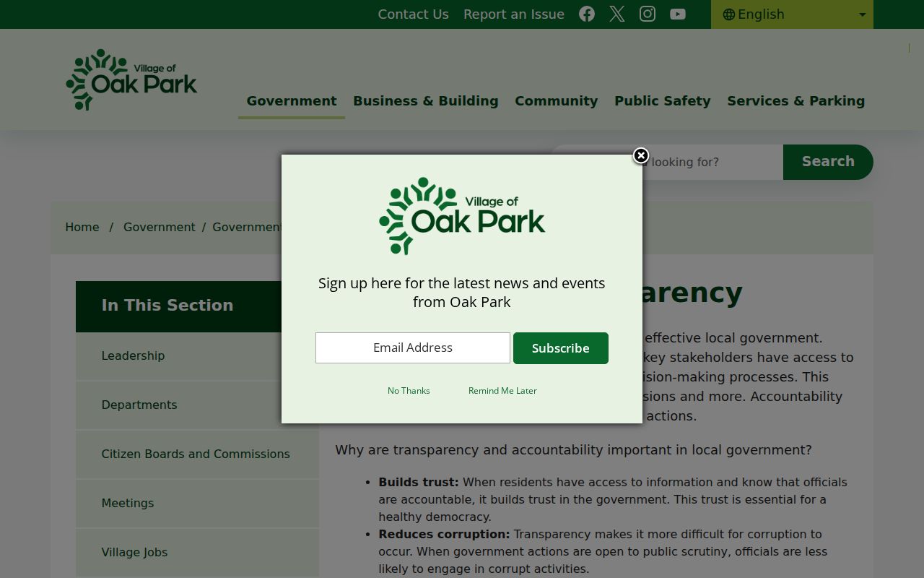Click the 'Reduces corruption:' bullet heading
Screen dimensions: 924x578
tap(444, 535)
